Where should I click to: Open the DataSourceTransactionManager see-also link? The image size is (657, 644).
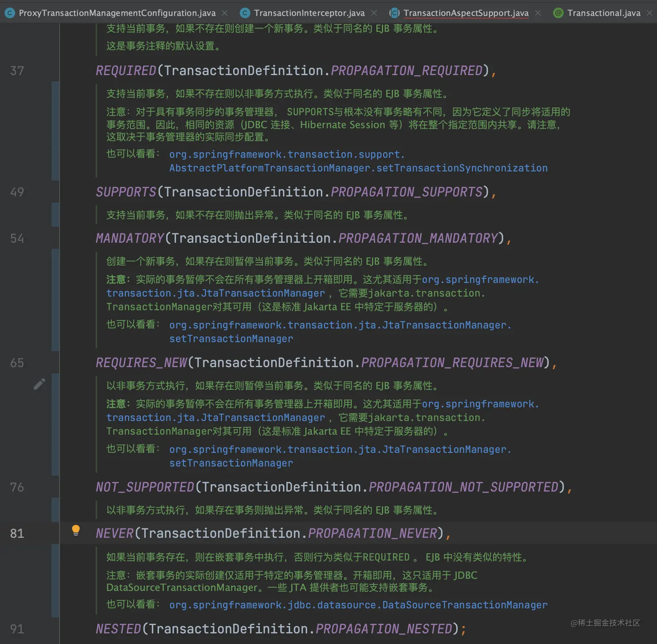pos(358,605)
